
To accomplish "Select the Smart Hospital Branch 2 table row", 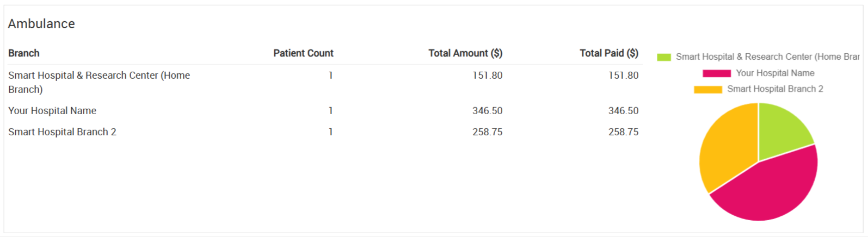I will (325, 132).
